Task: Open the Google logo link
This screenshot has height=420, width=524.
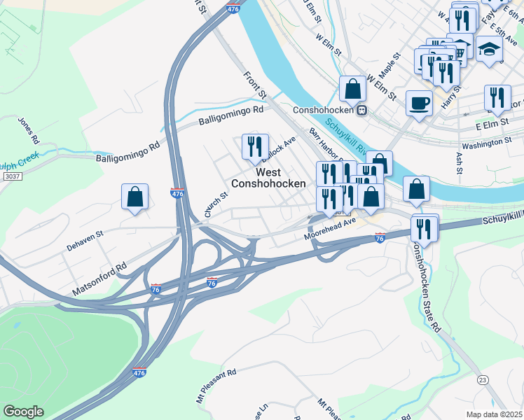Action: (23, 412)
